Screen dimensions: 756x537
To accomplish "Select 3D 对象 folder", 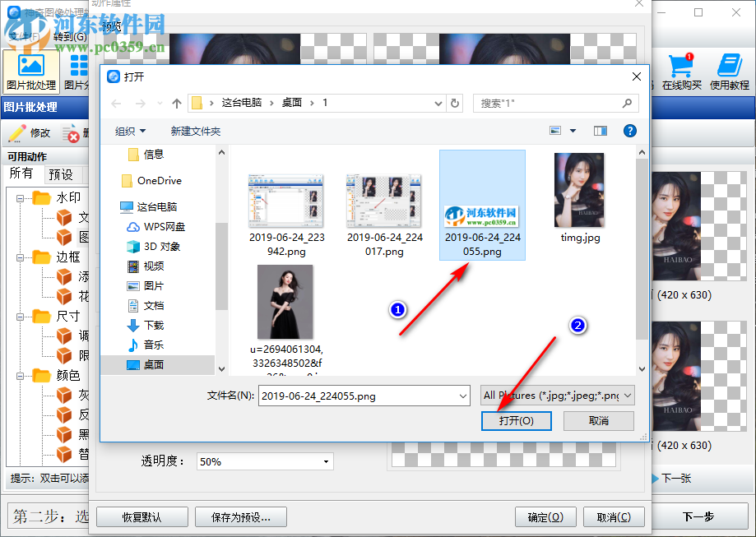I will pyautogui.click(x=153, y=247).
